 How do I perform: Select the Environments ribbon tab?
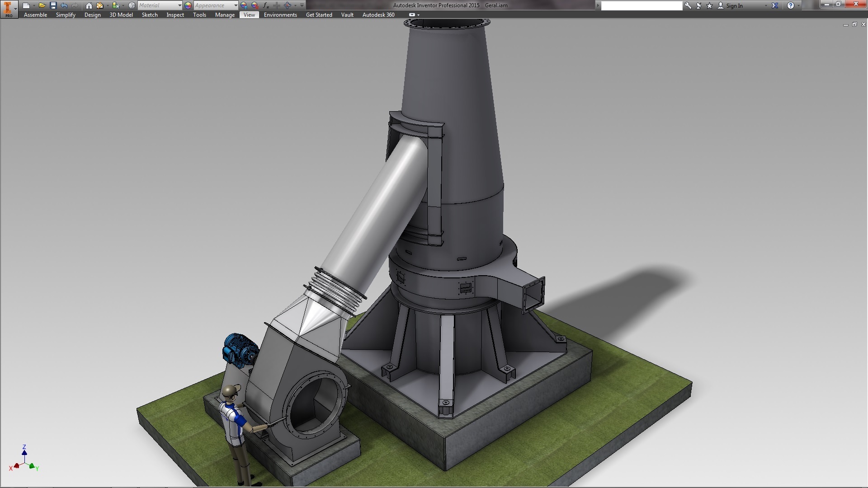pyautogui.click(x=280, y=15)
